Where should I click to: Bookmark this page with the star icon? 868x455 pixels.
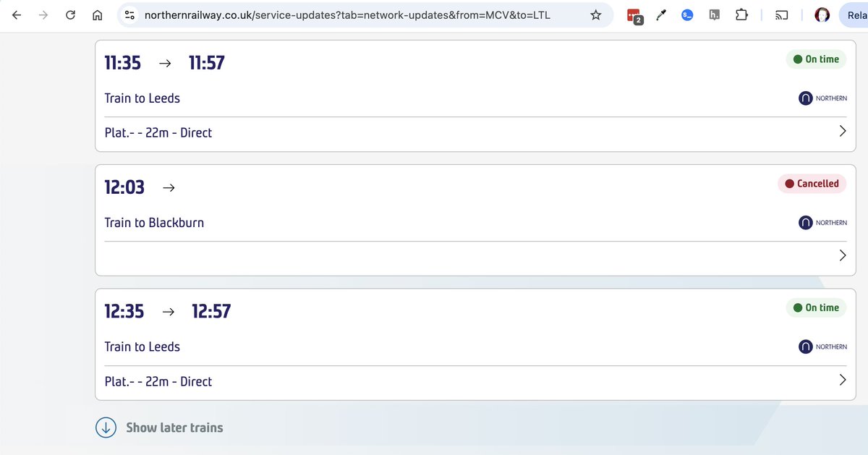tap(596, 15)
